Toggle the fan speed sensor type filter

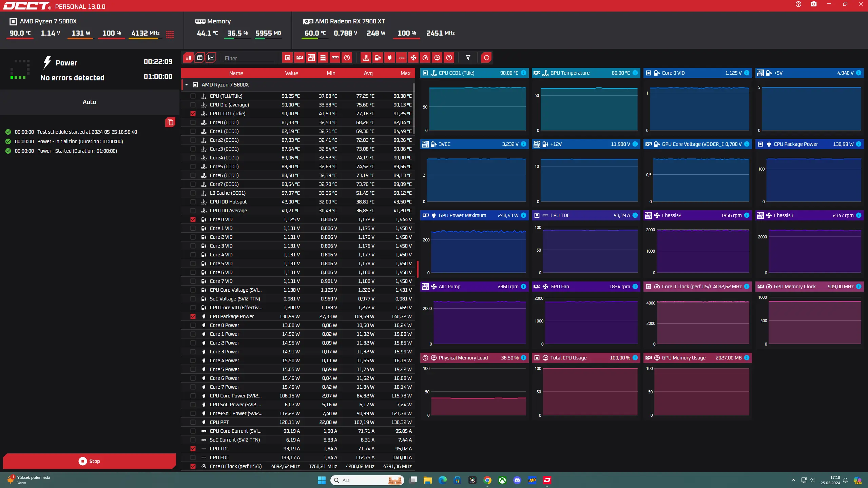pyautogui.click(x=413, y=58)
